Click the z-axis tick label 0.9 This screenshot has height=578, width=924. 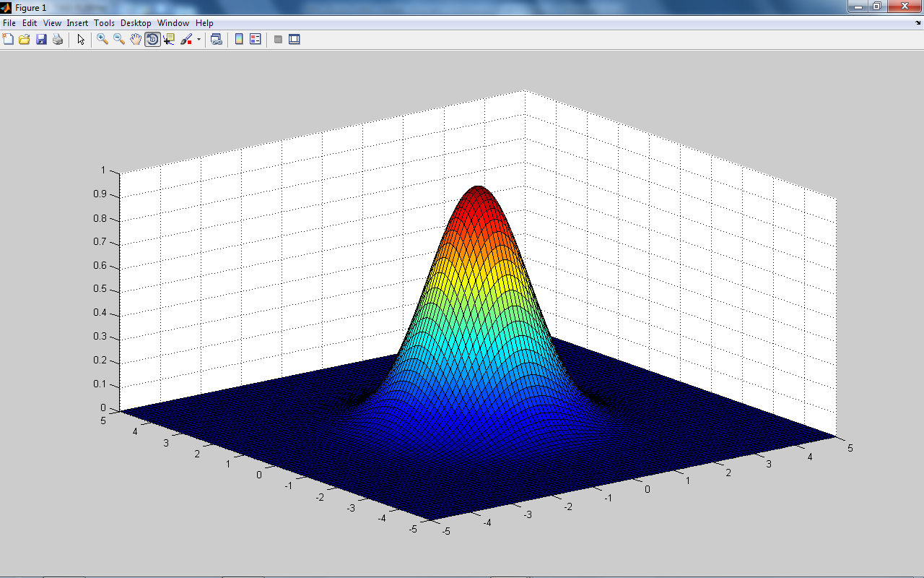pos(100,194)
